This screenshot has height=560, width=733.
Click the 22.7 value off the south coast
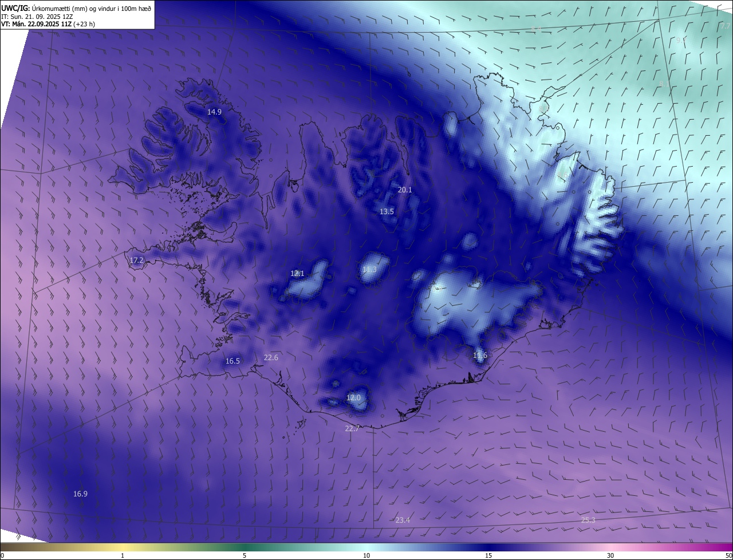[352, 429]
